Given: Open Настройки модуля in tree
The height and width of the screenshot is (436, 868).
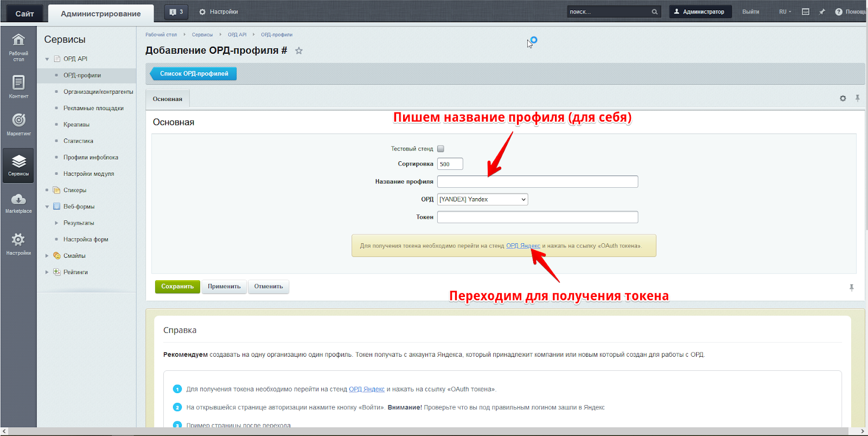Looking at the screenshot, I should click(88, 174).
